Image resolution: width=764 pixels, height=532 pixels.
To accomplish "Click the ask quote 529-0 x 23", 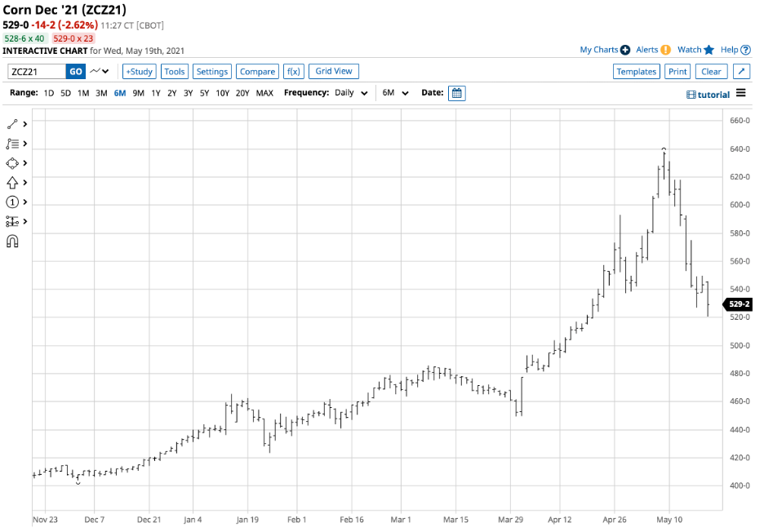I will pos(73,38).
